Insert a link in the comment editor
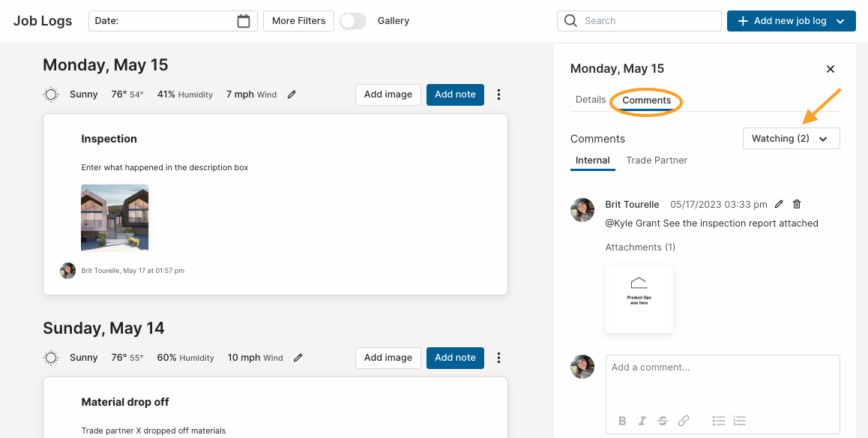This screenshot has width=868, height=438. pyautogui.click(x=684, y=421)
